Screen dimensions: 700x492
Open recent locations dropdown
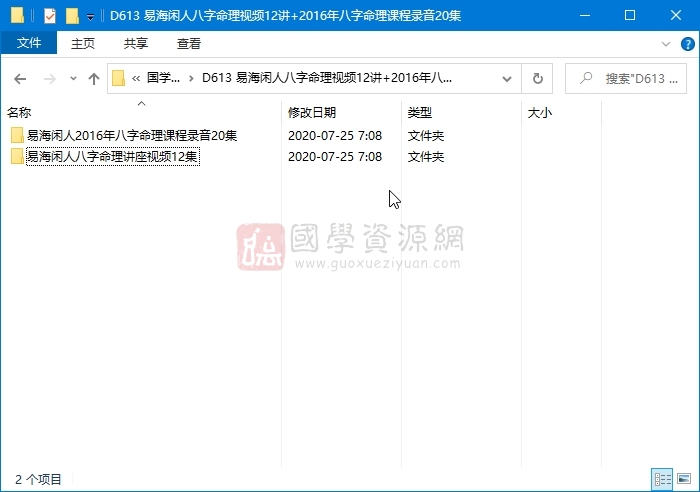pos(73,79)
